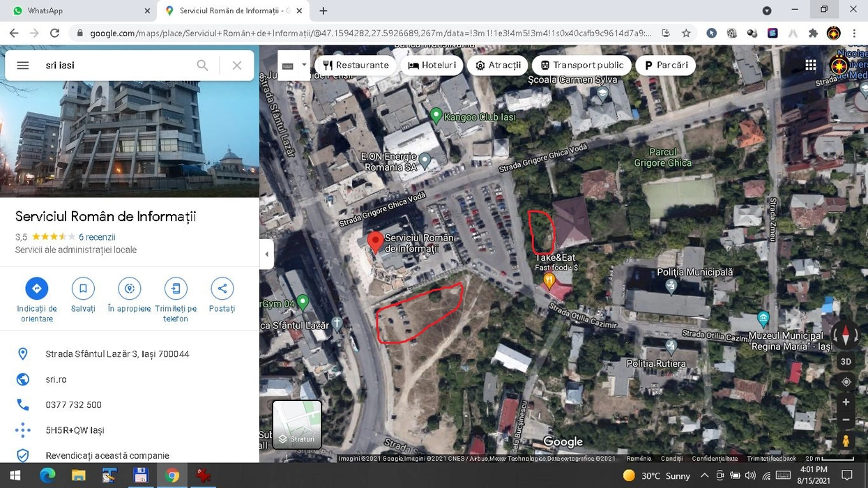Click Trimiteți feedback on the map
This screenshot has width=868, height=488.
point(771,459)
